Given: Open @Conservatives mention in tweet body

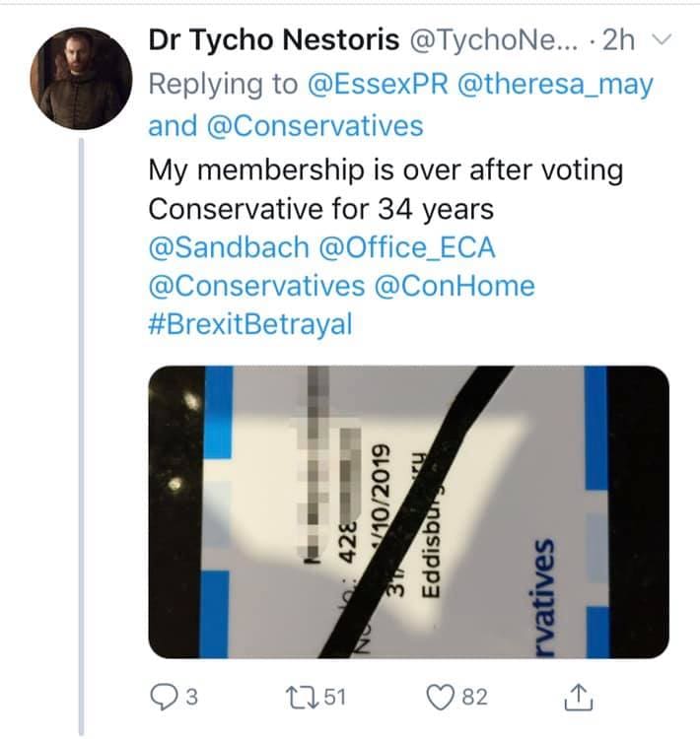Looking at the screenshot, I should pos(257,286).
